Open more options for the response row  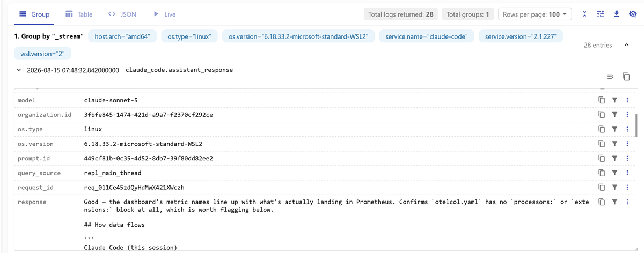pyautogui.click(x=627, y=202)
